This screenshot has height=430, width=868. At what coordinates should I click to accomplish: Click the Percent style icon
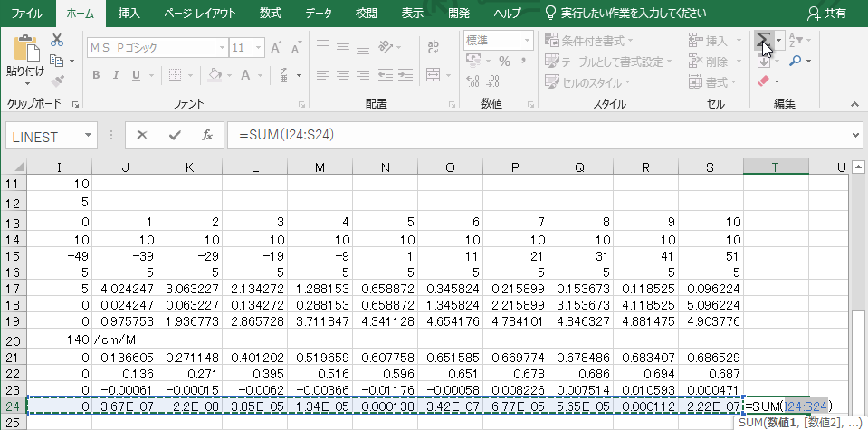tap(504, 61)
